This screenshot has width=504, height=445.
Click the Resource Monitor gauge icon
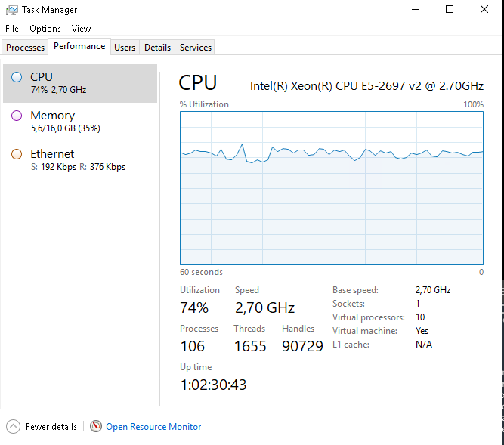[x=96, y=426]
